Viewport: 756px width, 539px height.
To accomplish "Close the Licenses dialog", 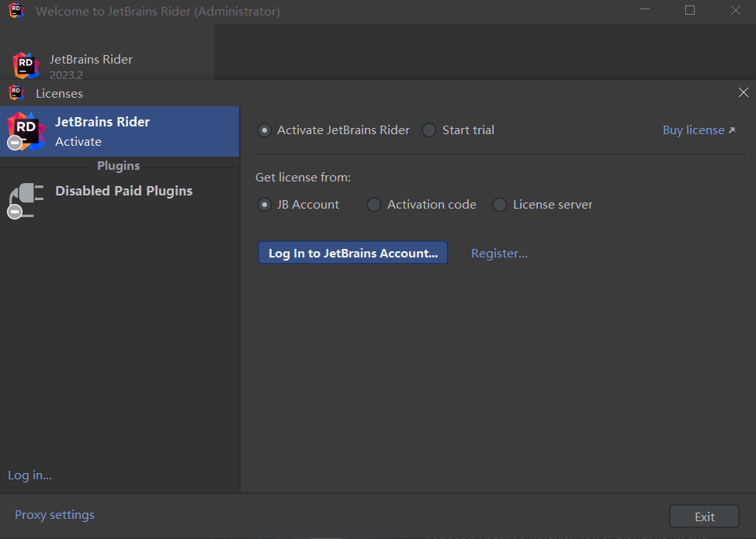I will 744,92.
